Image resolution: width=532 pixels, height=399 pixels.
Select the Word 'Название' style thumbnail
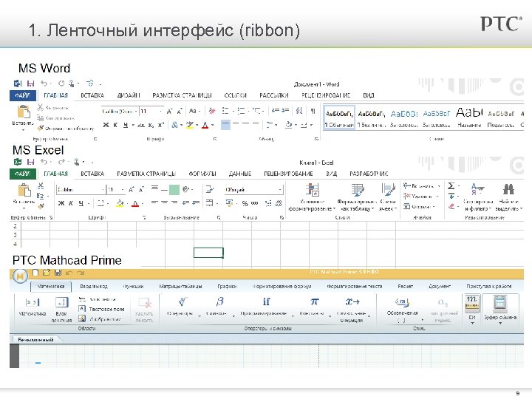pos(469,117)
